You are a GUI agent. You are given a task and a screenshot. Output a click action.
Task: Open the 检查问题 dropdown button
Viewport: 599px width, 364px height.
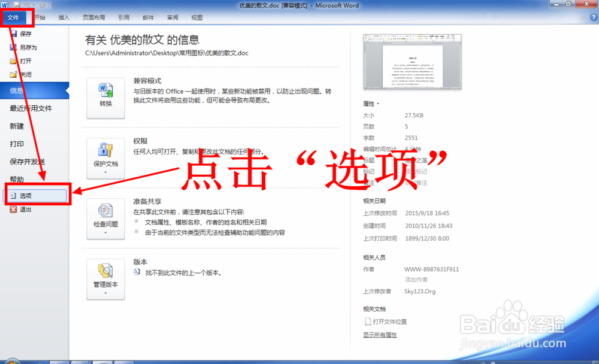tap(106, 219)
